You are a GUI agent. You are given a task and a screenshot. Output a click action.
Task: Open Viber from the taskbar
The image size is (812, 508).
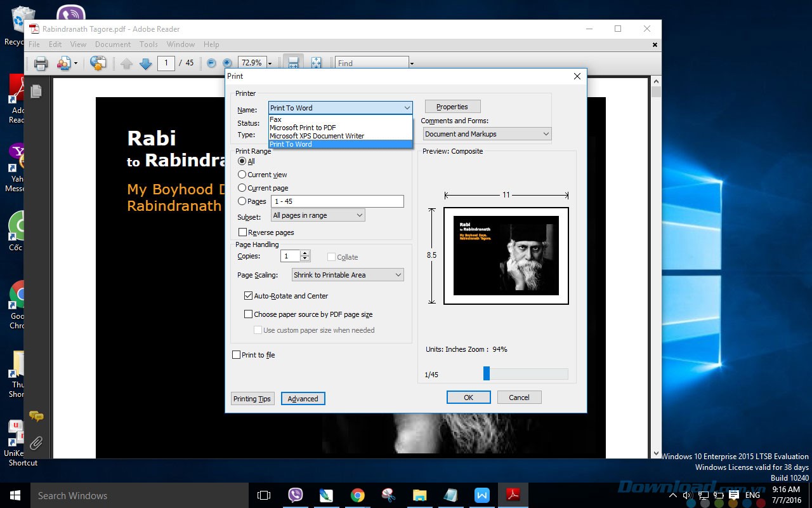pos(296,495)
